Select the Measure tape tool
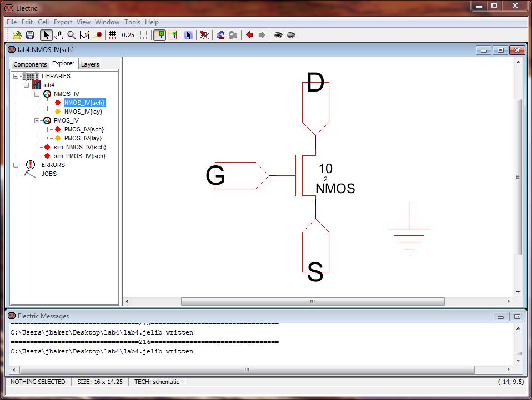The image size is (532, 400). tap(97, 35)
